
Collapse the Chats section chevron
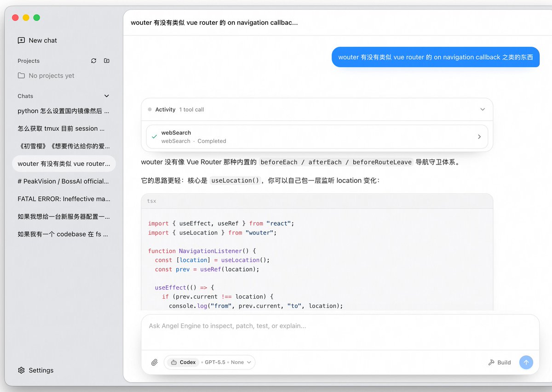[x=107, y=96]
